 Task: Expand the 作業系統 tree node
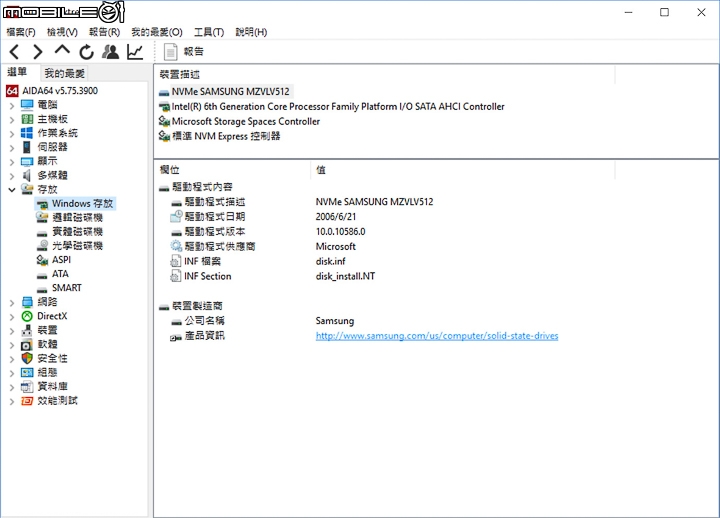pos(12,134)
